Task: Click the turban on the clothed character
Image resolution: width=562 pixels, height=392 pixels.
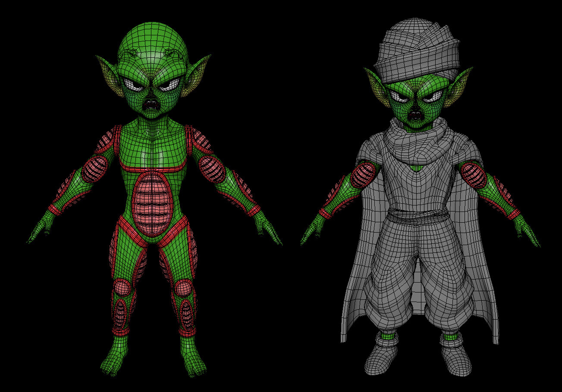Action: click(x=416, y=50)
